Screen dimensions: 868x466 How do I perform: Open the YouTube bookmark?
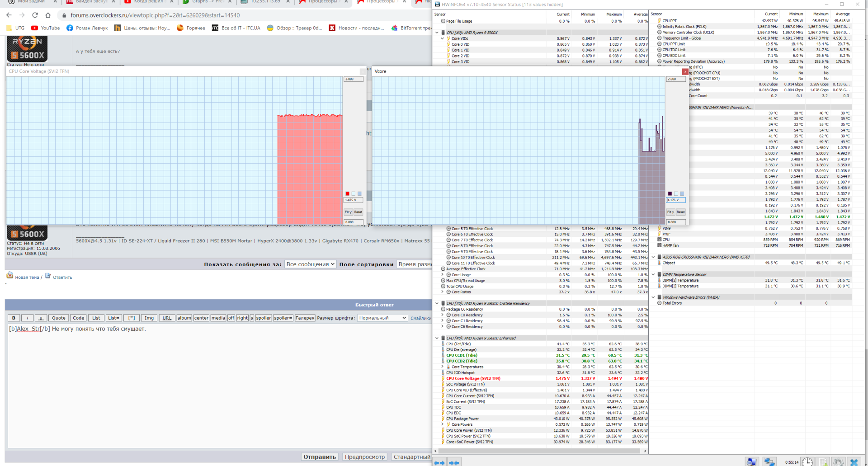[x=45, y=28]
